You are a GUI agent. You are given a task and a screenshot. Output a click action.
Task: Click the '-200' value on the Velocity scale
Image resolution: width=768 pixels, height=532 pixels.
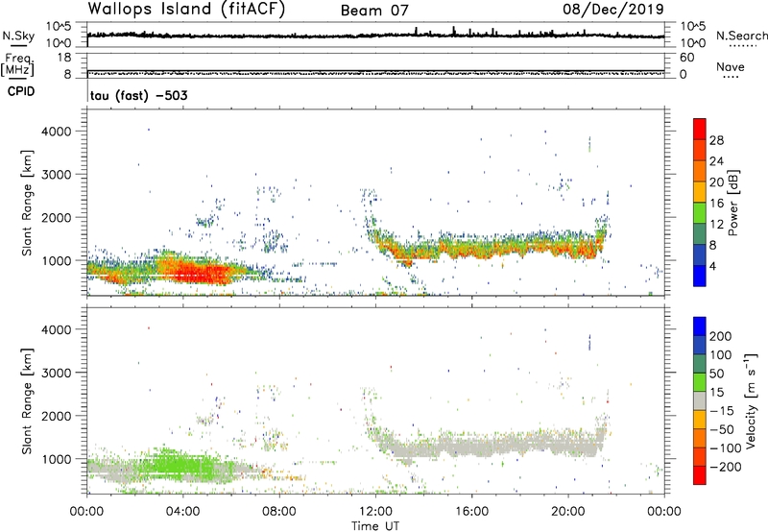[x=725, y=467]
